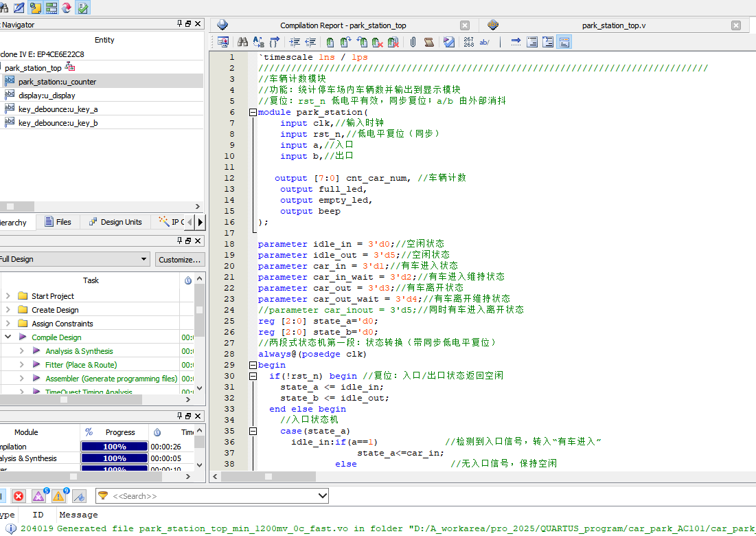Open the Full Design flow dropdown
The image size is (756, 536).
point(75,259)
